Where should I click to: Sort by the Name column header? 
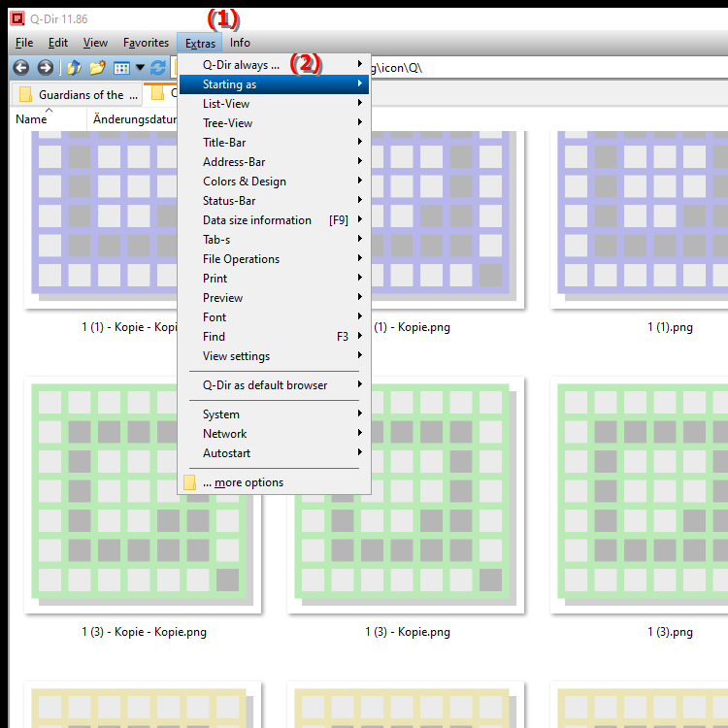click(48, 119)
